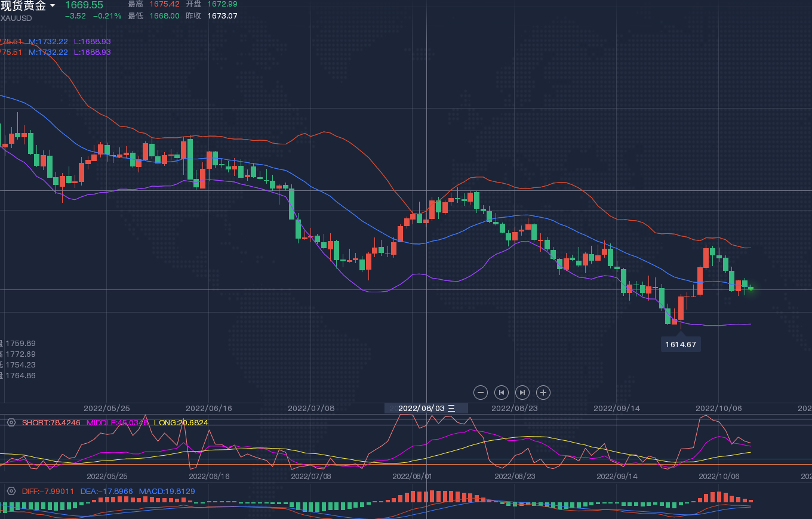Viewport: 812px width, 519px height.
Task: Click the DEA:-17.8966 label
Action: point(106,492)
